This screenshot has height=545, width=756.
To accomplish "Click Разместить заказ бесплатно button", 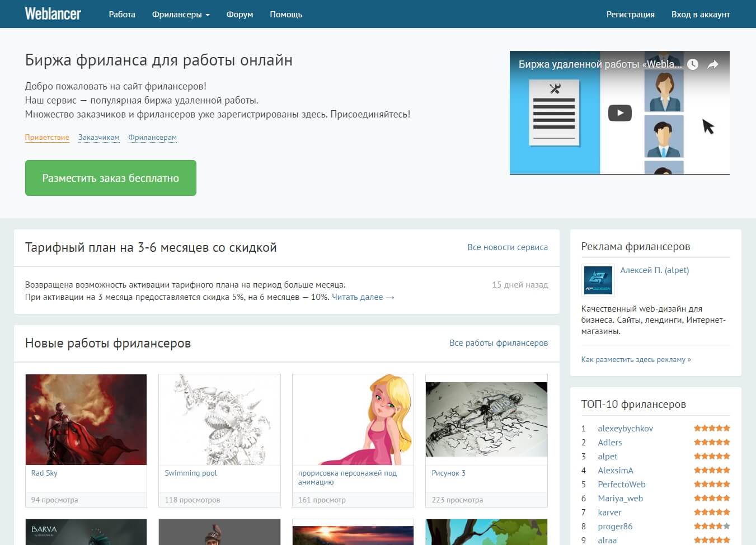I will (x=111, y=178).
